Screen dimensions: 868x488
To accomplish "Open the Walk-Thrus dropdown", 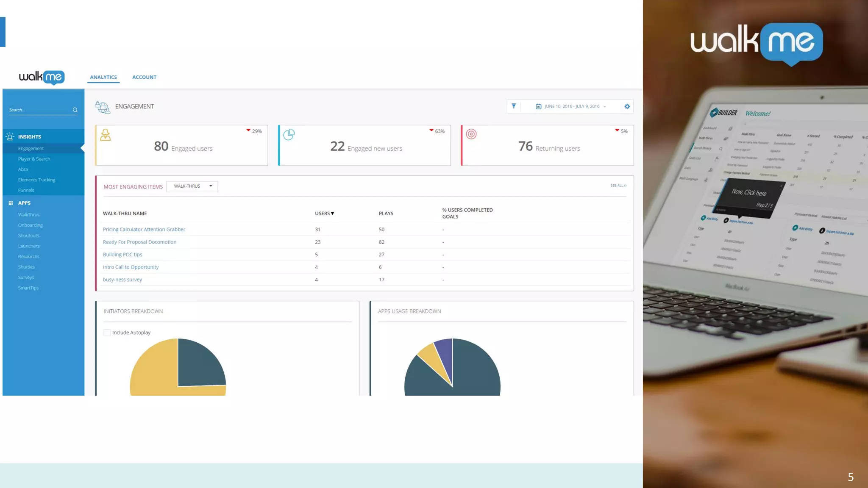I will pos(192,186).
